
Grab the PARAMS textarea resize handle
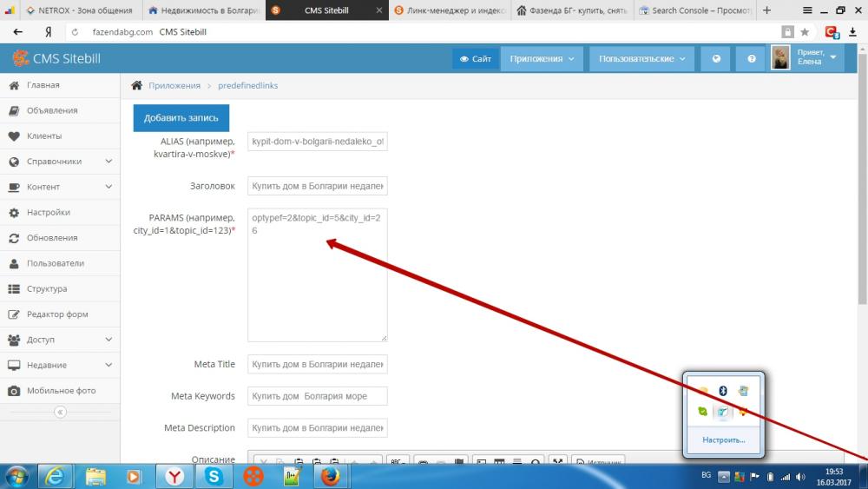point(384,337)
